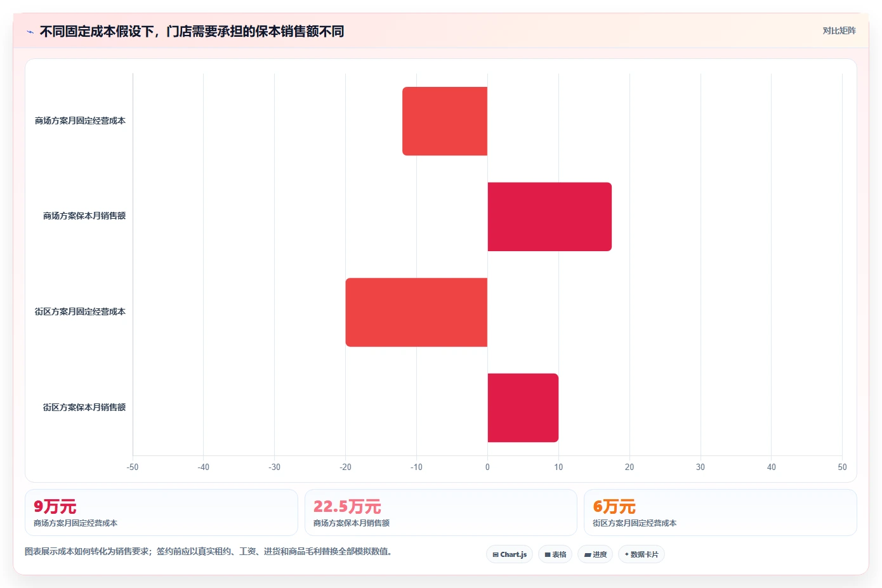Click axis label 街区方案月固定经营成本
Screen dimensions: 882x588
[x=80, y=311]
